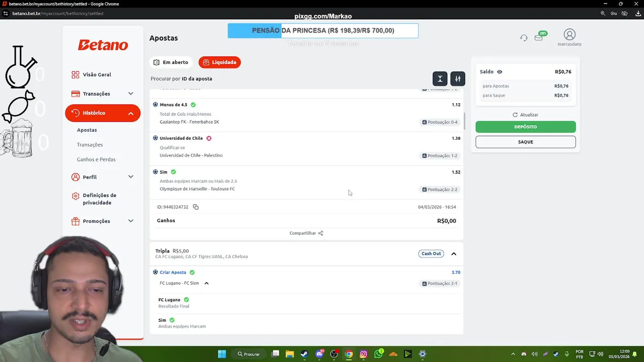
Task: Collapse the FC Lugano - FC Sion chevron
Action: click(x=206, y=283)
